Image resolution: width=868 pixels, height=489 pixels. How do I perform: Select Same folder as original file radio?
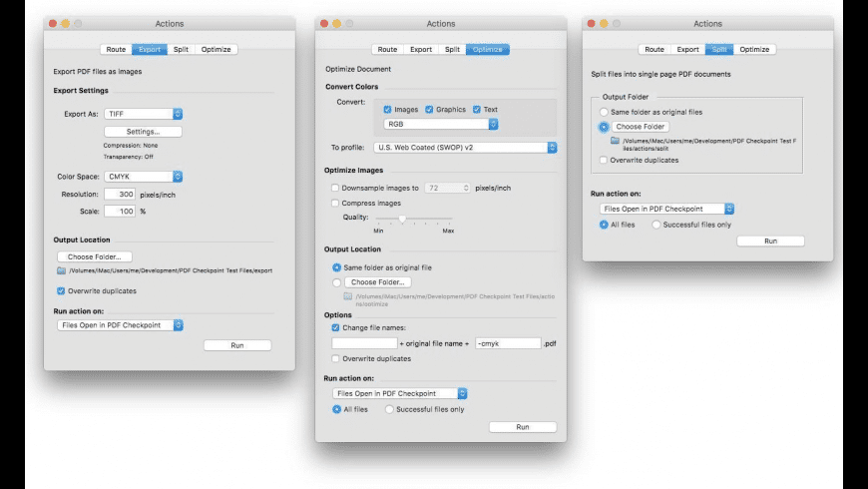pyautogui.click(x=336, y=267)
